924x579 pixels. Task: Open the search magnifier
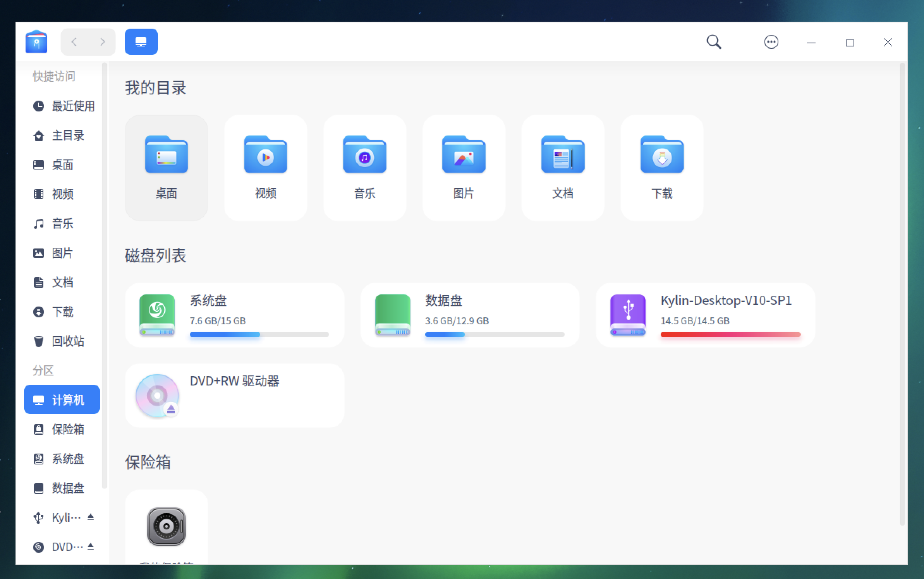click(714, 42)
